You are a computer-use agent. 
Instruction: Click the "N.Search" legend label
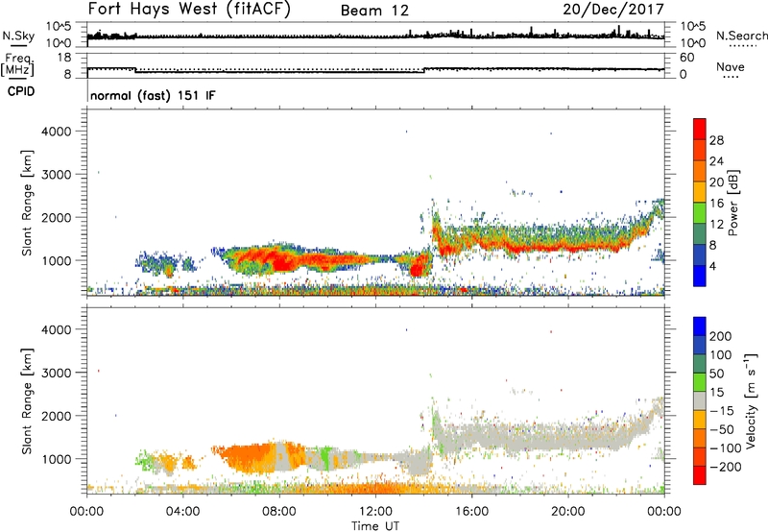741,36
